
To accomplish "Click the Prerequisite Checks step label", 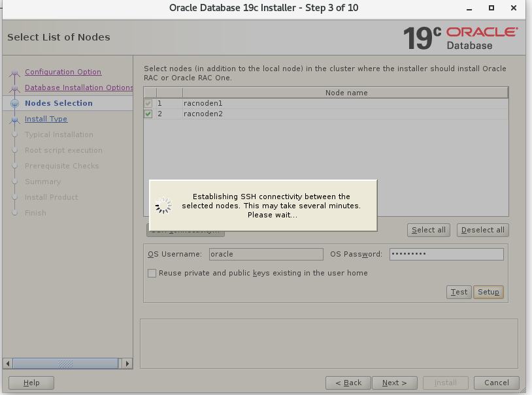I will tap(61, 166).
